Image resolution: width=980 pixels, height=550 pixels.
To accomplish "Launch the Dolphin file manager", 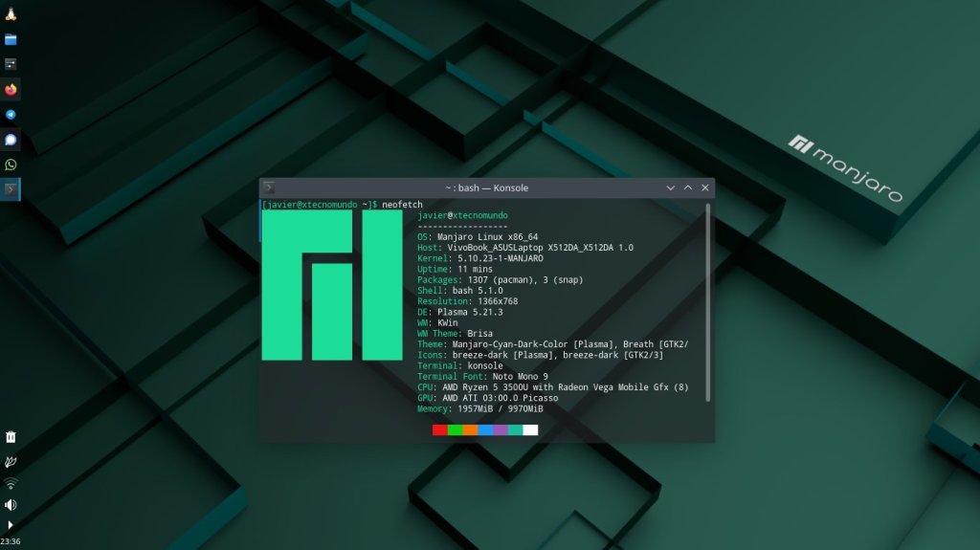I will click(x=11, y=39).
